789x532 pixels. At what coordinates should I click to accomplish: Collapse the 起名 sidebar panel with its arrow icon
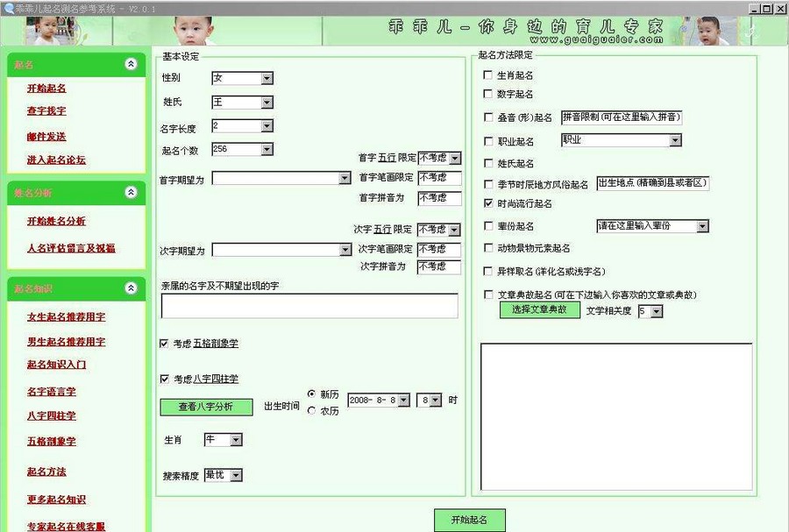click(x=131, y=64)
